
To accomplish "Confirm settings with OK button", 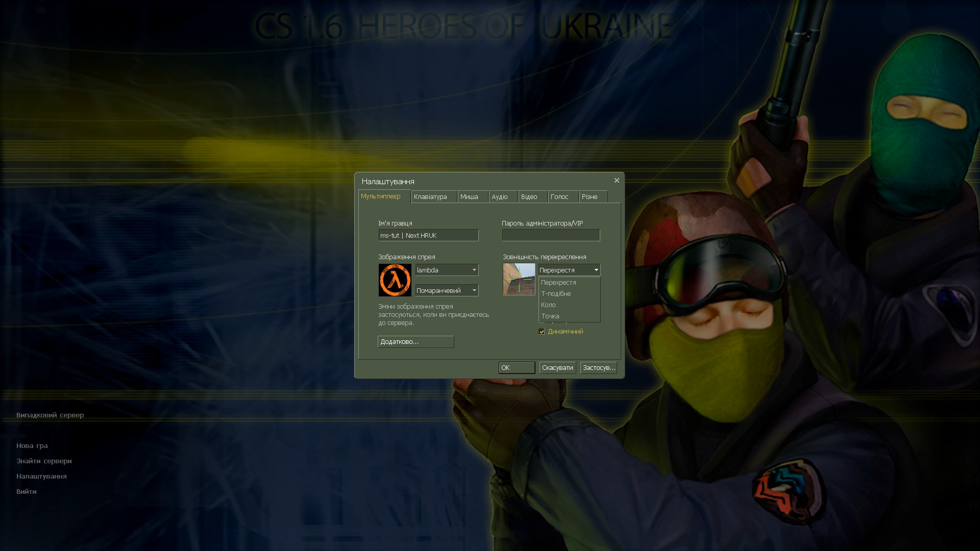I will pos(517,368).
